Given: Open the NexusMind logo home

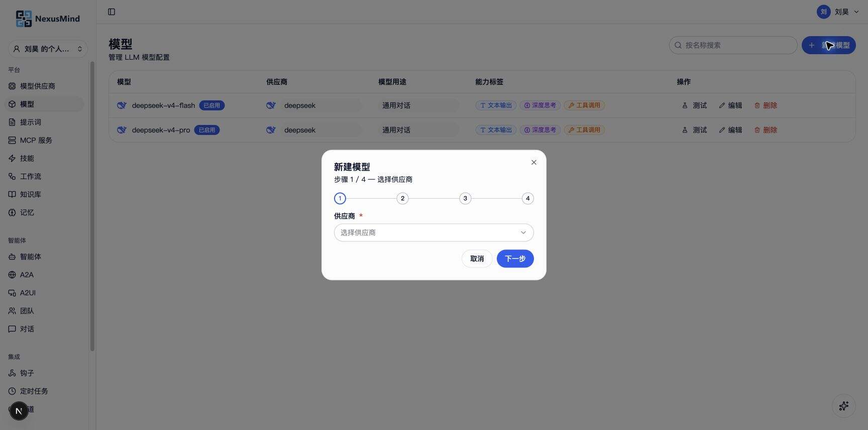Looking at the screenshot, I should click(x=48, y=19).
